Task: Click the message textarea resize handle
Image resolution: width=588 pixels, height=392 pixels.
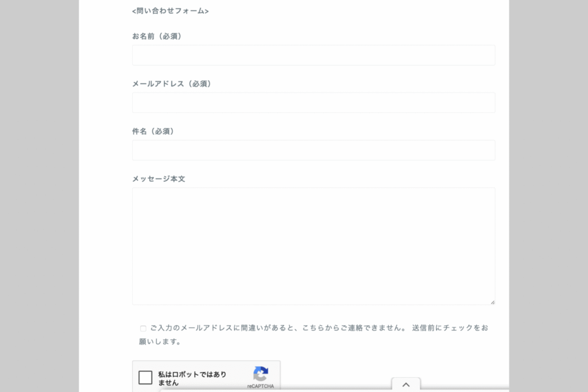Action: 492,302
